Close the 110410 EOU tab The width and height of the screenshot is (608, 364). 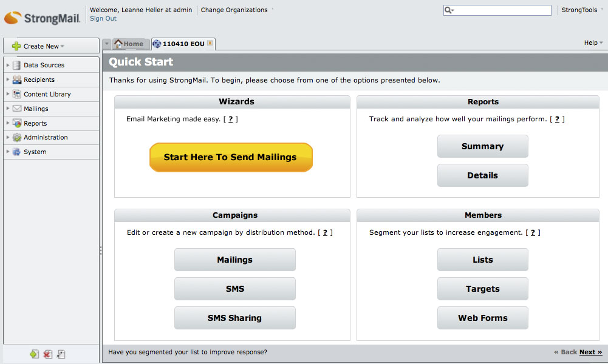coord(210,43)
